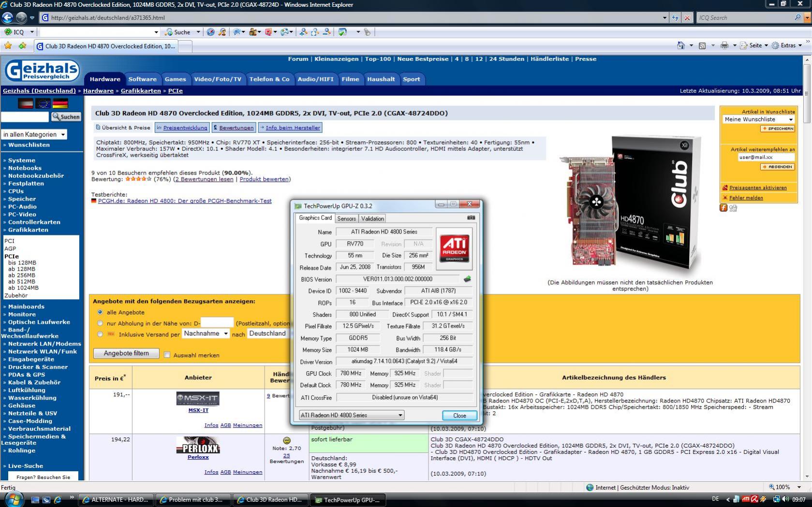Click the ABSENDEN recommend button
The image size is (812, 507).
[x=778, y=167]
